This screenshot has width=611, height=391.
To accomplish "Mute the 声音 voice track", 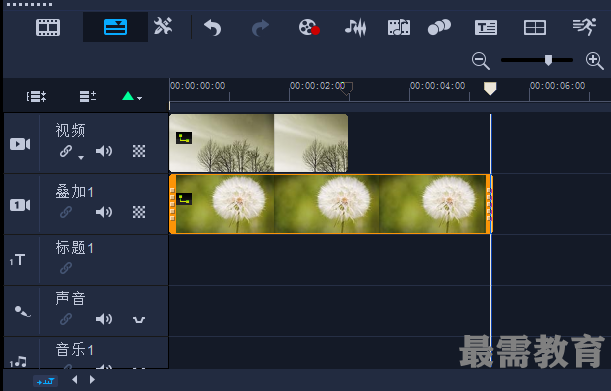I will pyautogui.click(x=104, y=319).
